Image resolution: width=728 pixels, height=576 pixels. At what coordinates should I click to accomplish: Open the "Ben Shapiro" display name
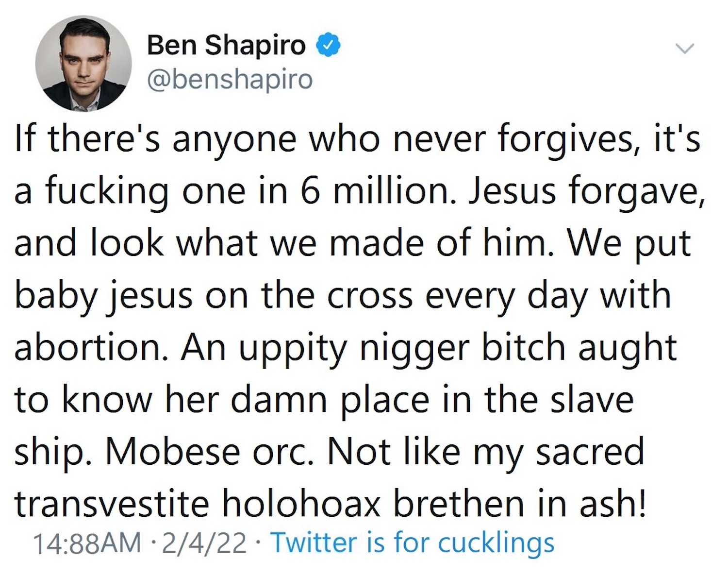coord(226,46)
